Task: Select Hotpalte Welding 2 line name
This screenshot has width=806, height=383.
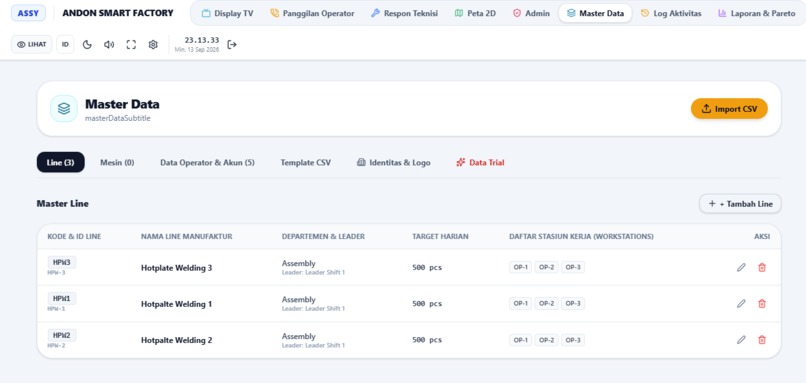Action: coord(176,340)
